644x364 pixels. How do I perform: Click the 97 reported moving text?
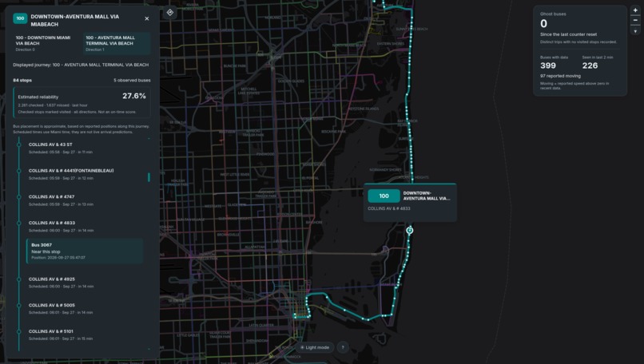[560, 76]
